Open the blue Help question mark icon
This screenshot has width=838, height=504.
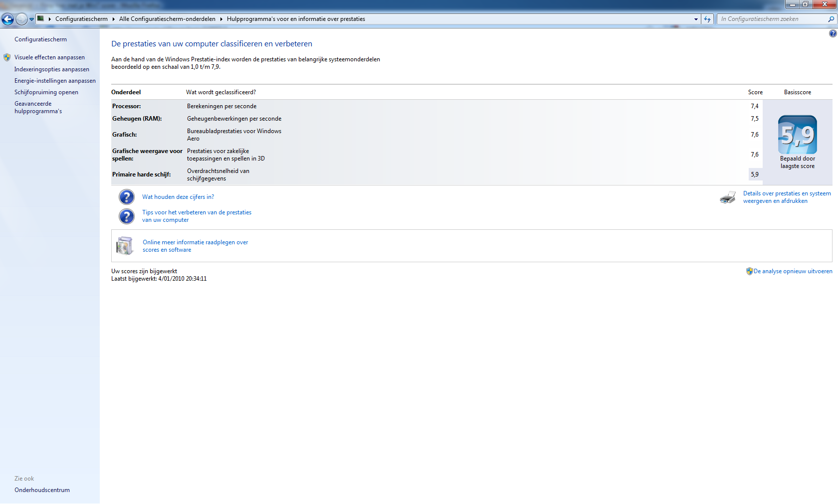[833, 33]
